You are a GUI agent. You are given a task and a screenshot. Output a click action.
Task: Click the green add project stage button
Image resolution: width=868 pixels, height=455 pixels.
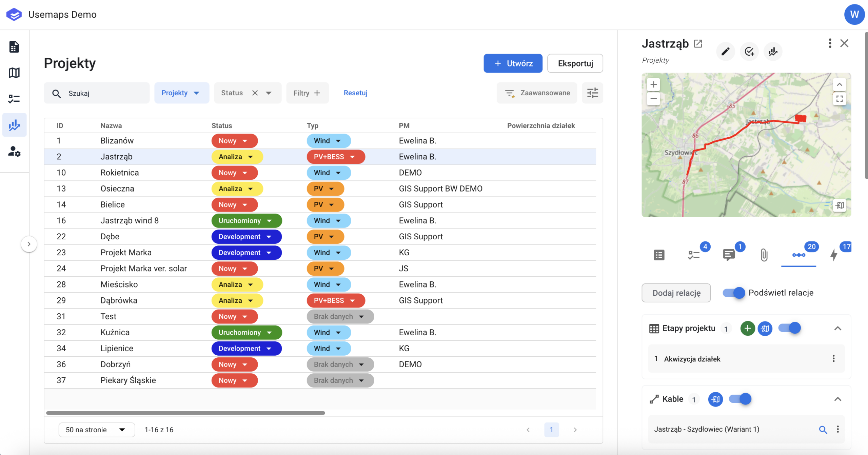coord(747,328)
